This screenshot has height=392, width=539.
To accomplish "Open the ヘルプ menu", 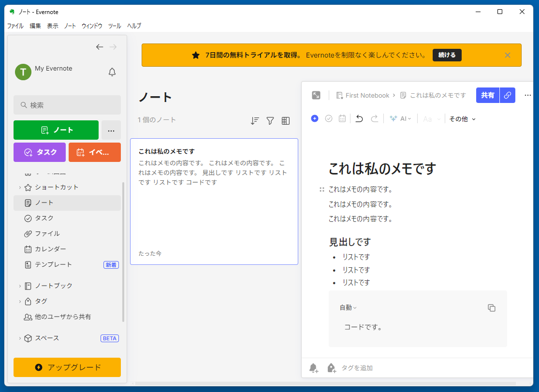I will (134, 26).
